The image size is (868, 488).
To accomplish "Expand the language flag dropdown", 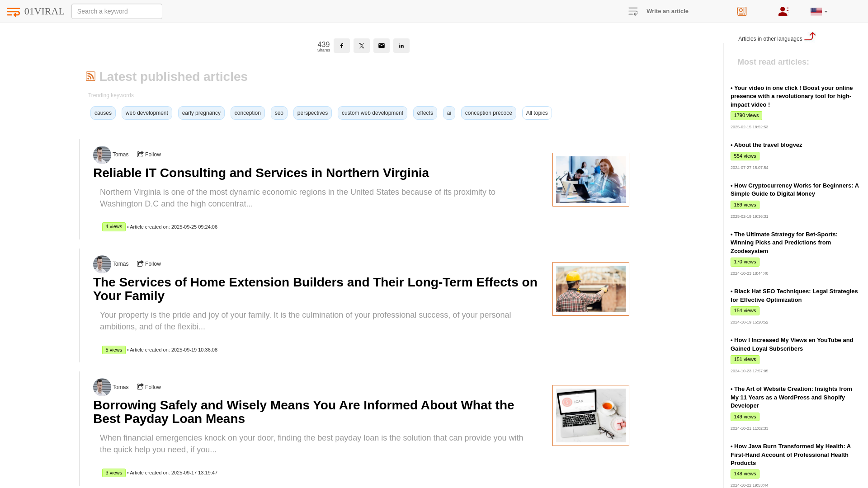I will coord(819,12).
